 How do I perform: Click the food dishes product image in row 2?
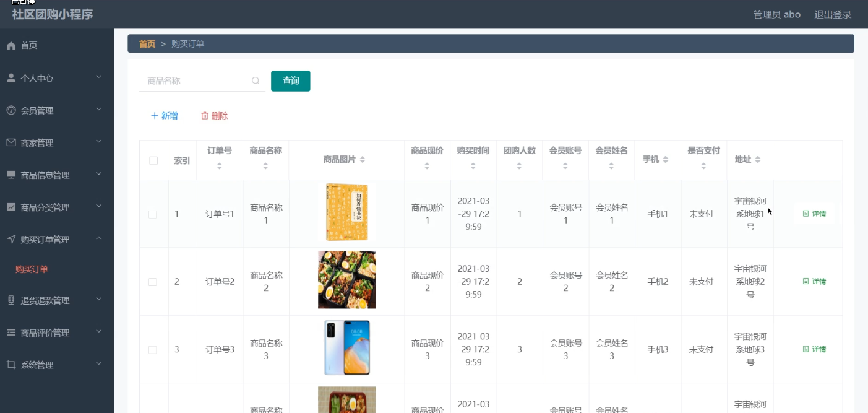tap(346, 280)
